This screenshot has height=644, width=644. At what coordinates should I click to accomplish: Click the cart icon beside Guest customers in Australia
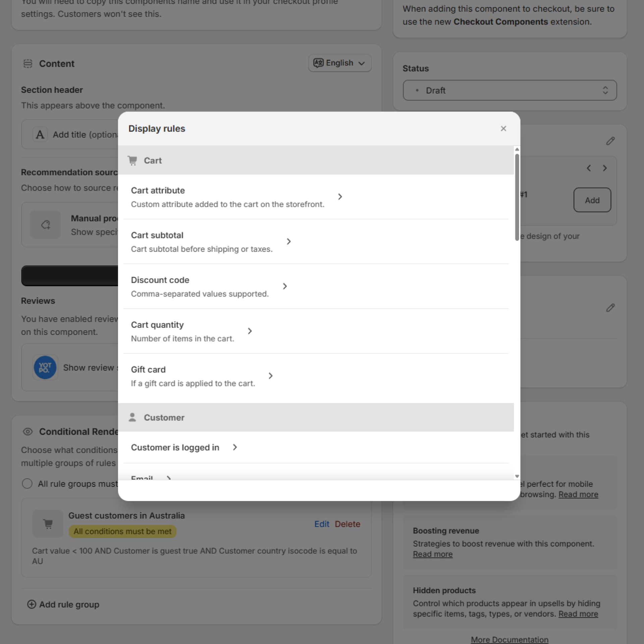point(48,523)
